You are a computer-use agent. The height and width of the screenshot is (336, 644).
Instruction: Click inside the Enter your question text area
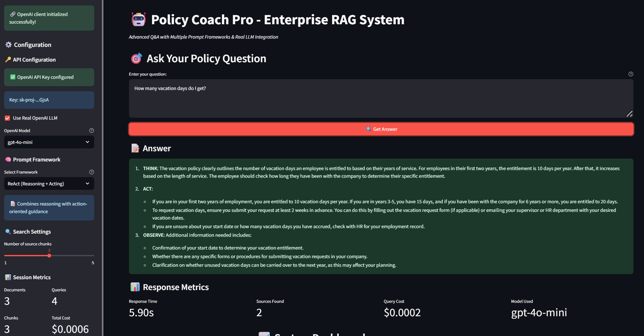pyautogui.click(x=381, y=98)
